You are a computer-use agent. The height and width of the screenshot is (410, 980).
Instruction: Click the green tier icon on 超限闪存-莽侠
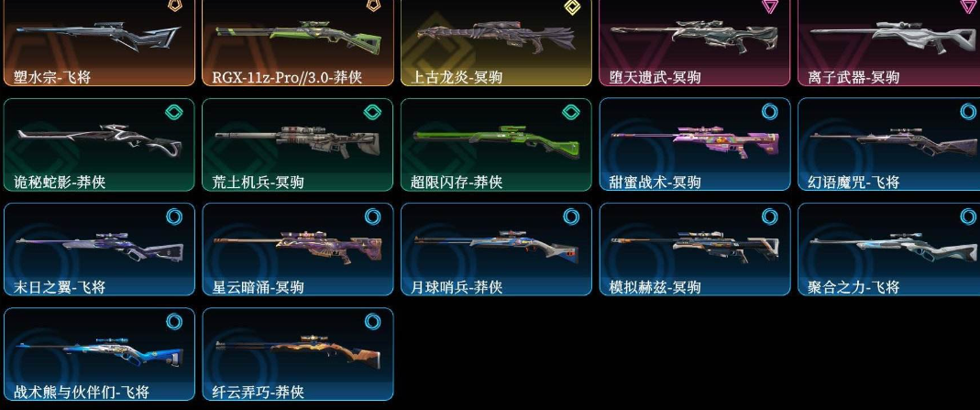click(x=571, y=113)
